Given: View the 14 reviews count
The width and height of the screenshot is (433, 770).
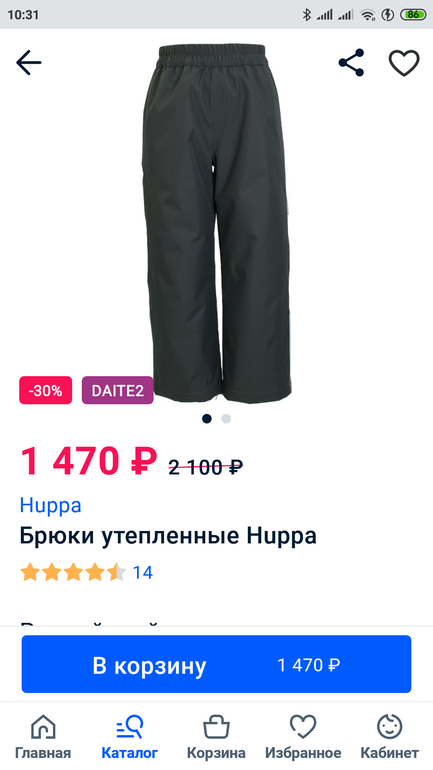Looking at the screenshot, I should [143, 573].
